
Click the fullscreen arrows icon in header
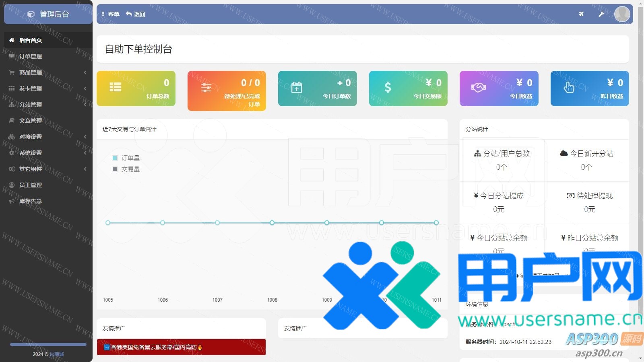pos(581,14)
